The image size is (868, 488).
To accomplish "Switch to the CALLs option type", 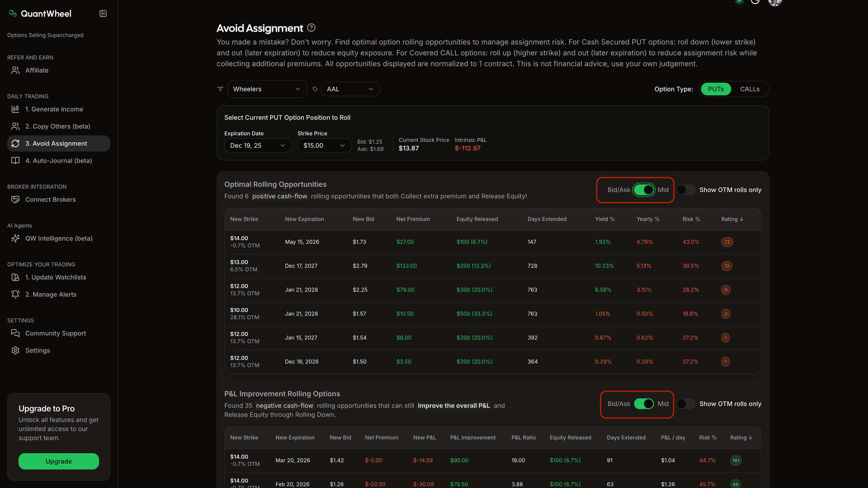I will [750, 89].
